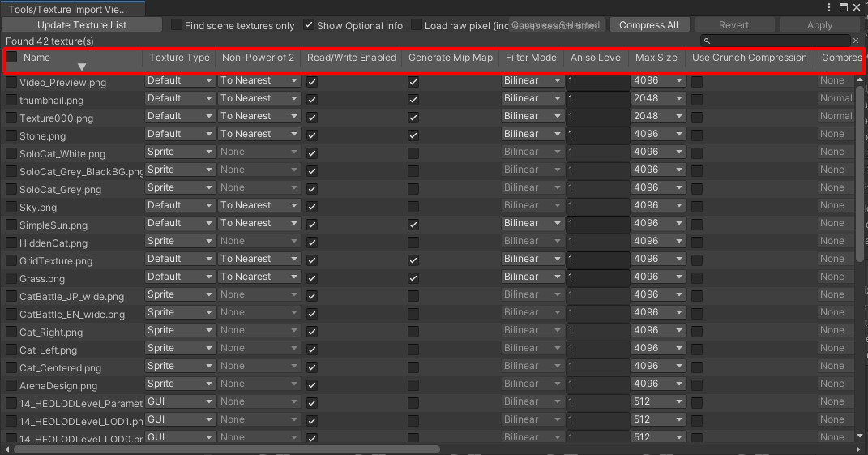
Task: Click the Found 42 texture(s) label
Action: click(49, 41)
